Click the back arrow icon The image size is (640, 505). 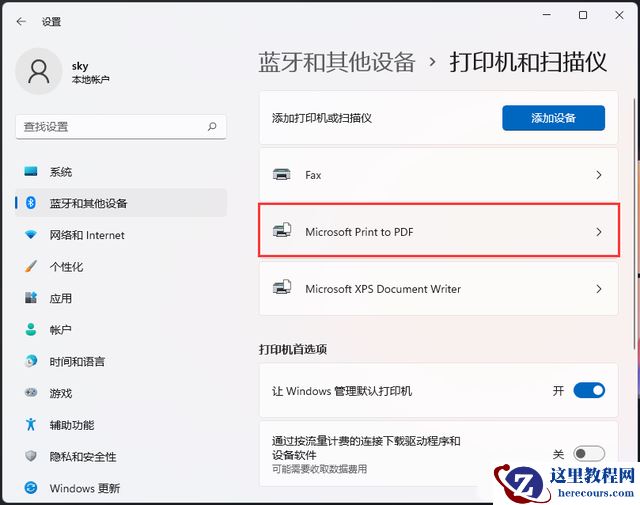(21, 21)
